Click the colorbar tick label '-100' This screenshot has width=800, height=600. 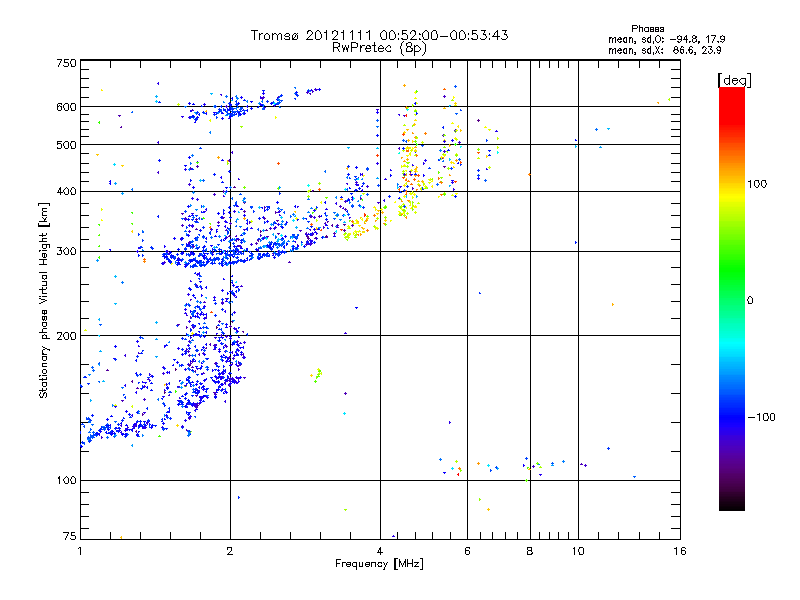point(761,417)
